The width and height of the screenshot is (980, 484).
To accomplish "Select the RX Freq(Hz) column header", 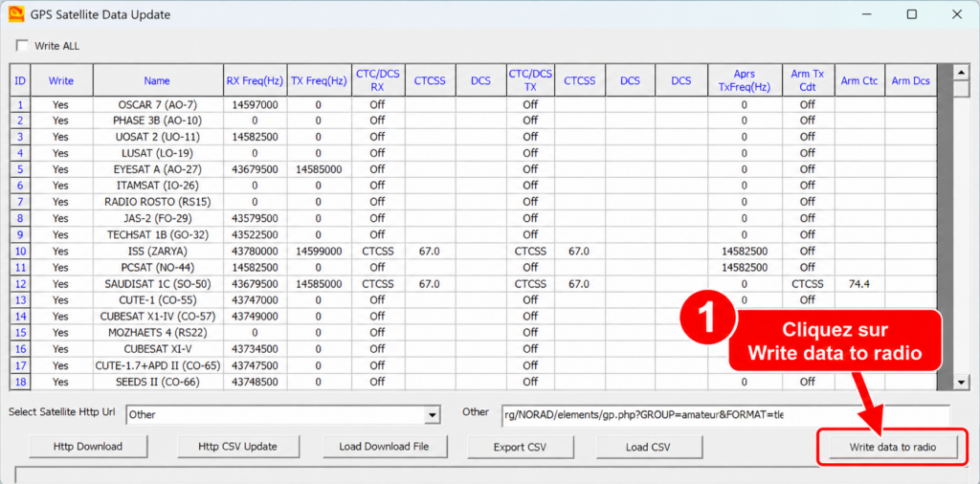I will coord(255,80).
